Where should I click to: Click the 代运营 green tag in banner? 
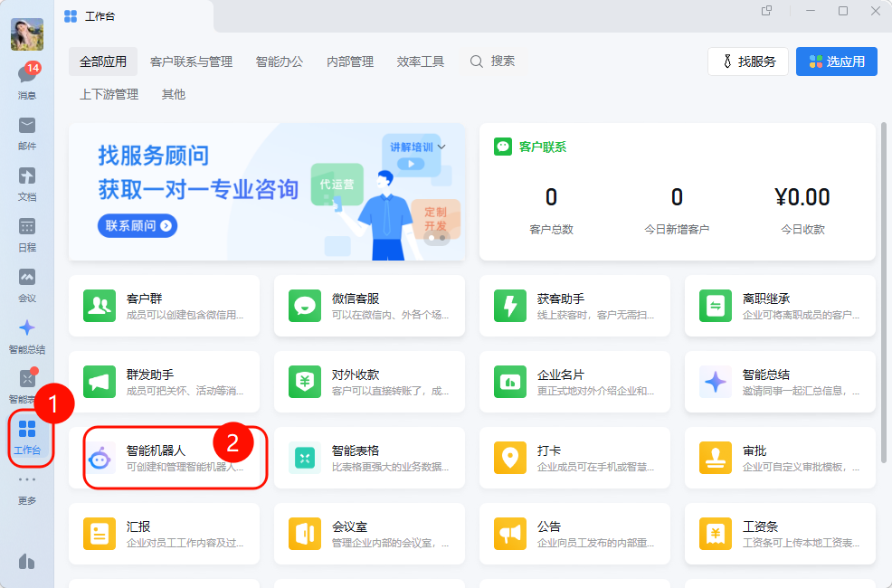tap(337, 185)
